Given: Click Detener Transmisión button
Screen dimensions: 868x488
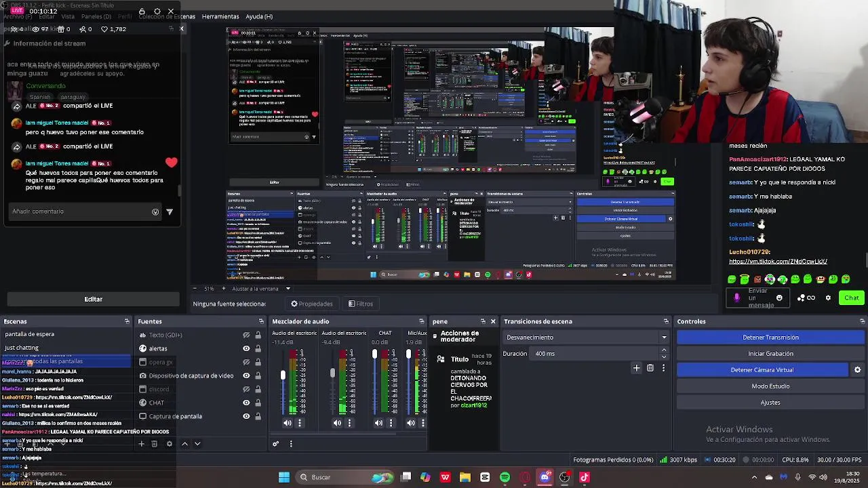Looking at the screenshot, I should 770,338.
